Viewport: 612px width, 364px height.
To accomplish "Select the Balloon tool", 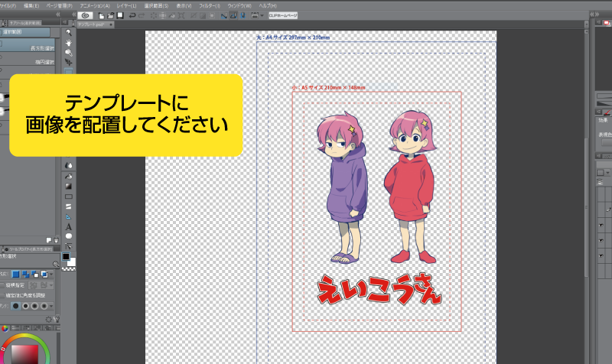I will 69,236.
